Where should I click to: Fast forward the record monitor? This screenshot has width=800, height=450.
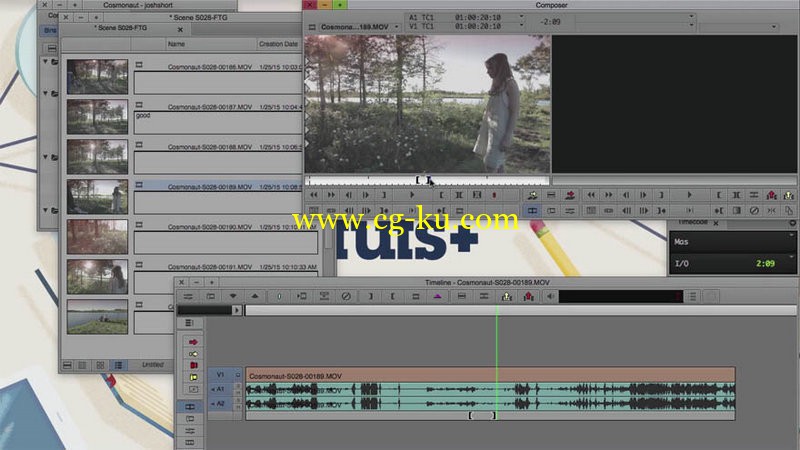[x=609, y=195]
